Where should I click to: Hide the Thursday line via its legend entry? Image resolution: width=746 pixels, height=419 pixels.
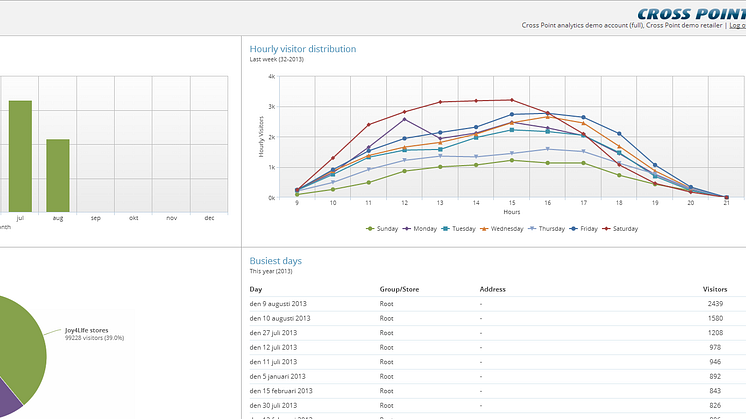pos(546,229)
